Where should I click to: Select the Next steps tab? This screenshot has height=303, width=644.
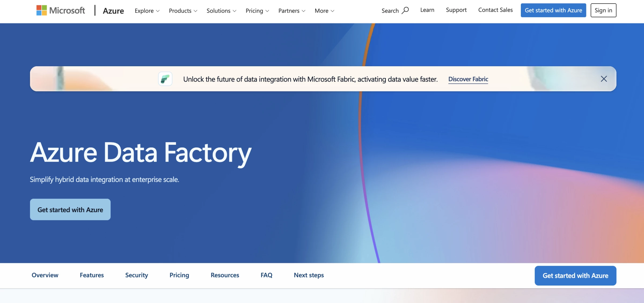click(x=309, y=275)
